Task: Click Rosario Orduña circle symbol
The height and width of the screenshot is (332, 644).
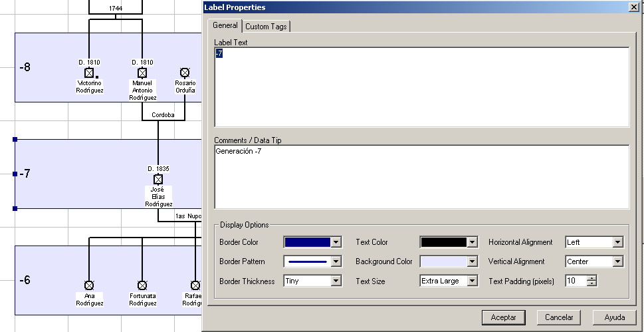Action: [185, 73]
